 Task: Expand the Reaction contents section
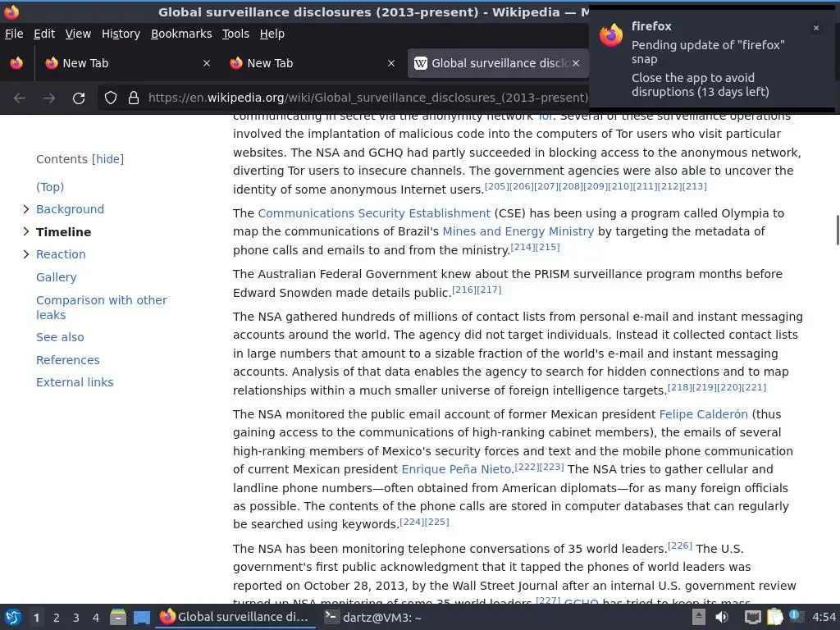pyautogui.click(x=25, y=254)
